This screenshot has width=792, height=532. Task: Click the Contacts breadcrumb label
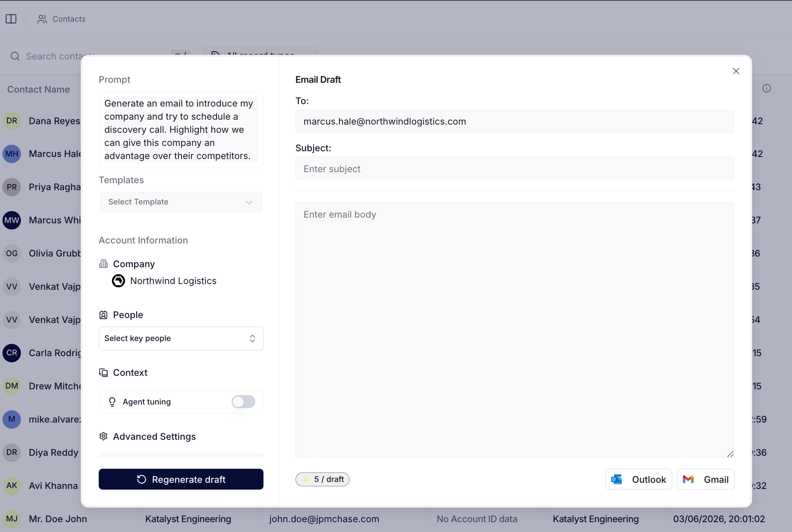pyautogui.click(x=69, y=19)
